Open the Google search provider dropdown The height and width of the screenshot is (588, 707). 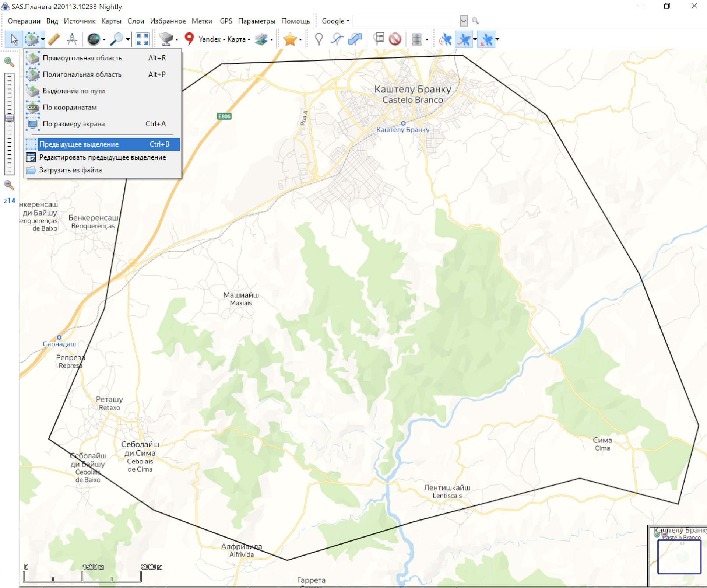point(335,21)
